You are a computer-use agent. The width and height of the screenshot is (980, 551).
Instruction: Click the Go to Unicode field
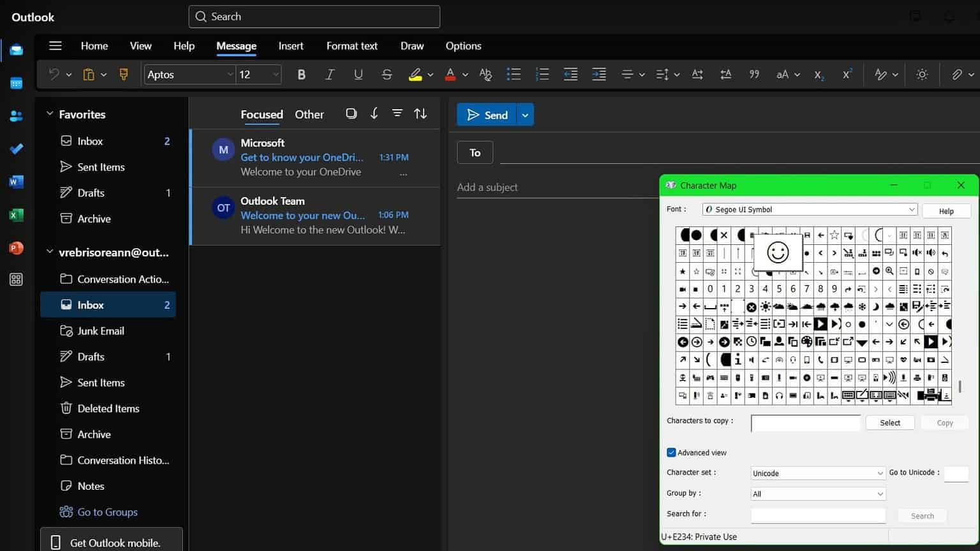[x=956, y=473]
